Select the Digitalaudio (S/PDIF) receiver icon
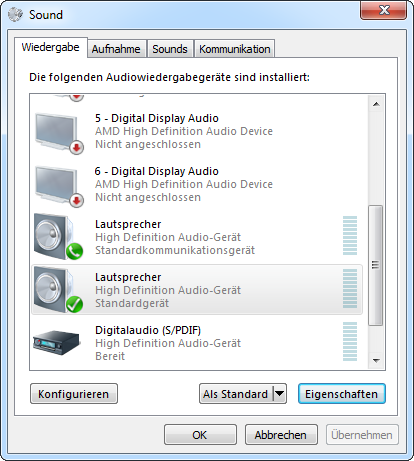Viewport: 414px width, 461px height. coord(57,342)
